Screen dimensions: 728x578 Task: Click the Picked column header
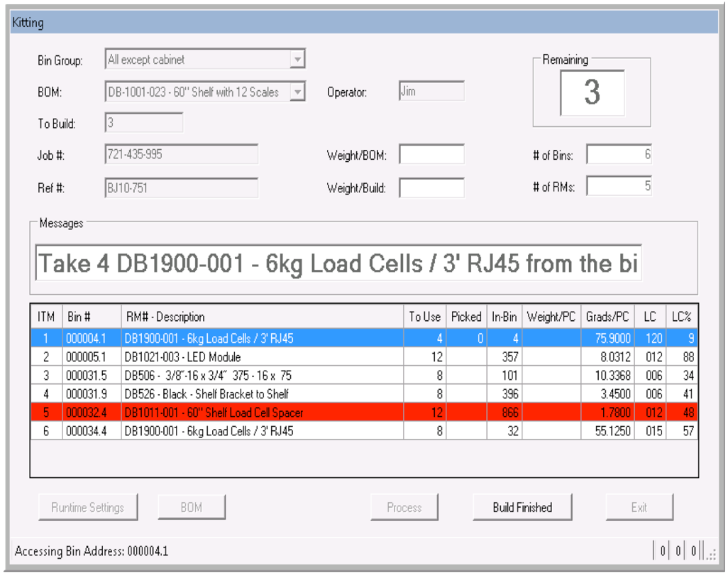click(466, 317)
